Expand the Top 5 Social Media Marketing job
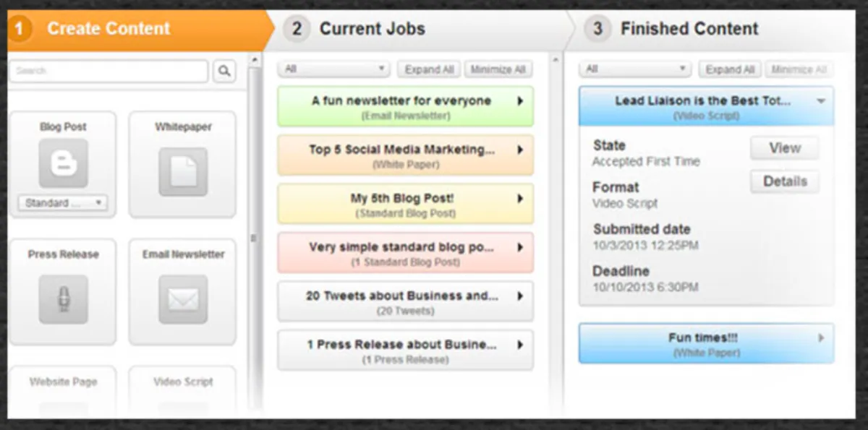This screenshot has width=868, height=430. click(x=519, y=150)
